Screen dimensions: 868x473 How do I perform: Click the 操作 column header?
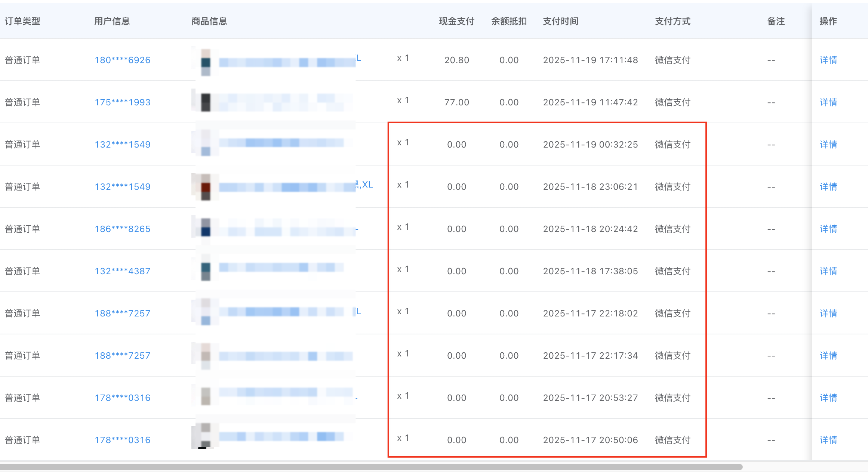(x=828, y=21)
